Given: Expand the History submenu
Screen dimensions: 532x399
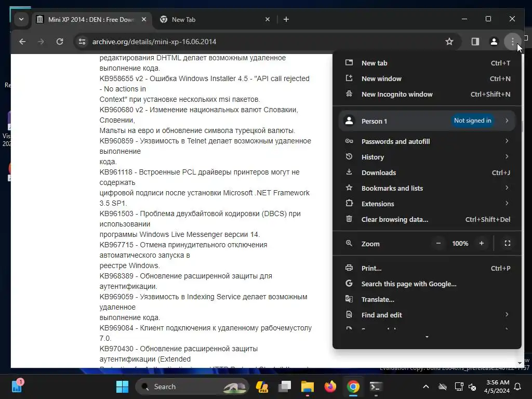Looking at the screenshot, I should coord(427,157).
